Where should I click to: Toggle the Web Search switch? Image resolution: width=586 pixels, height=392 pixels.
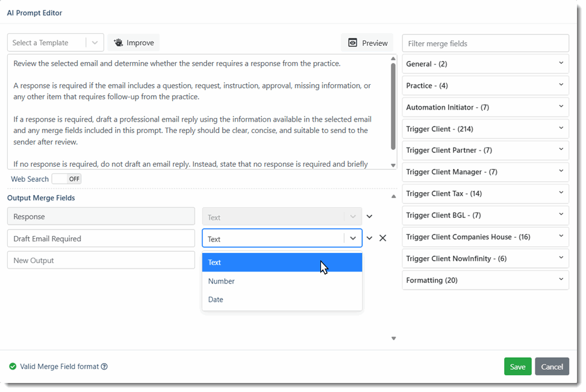(x=66, y=179)
